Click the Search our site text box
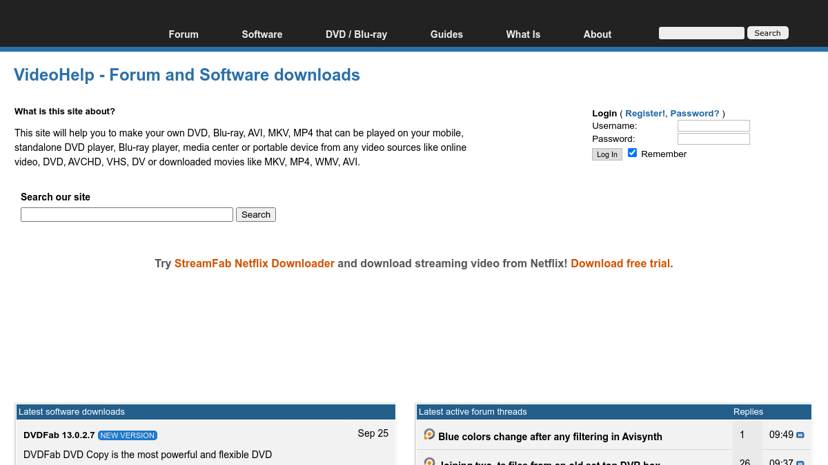This screenshot has height=465, width=828. click(127, 214)
